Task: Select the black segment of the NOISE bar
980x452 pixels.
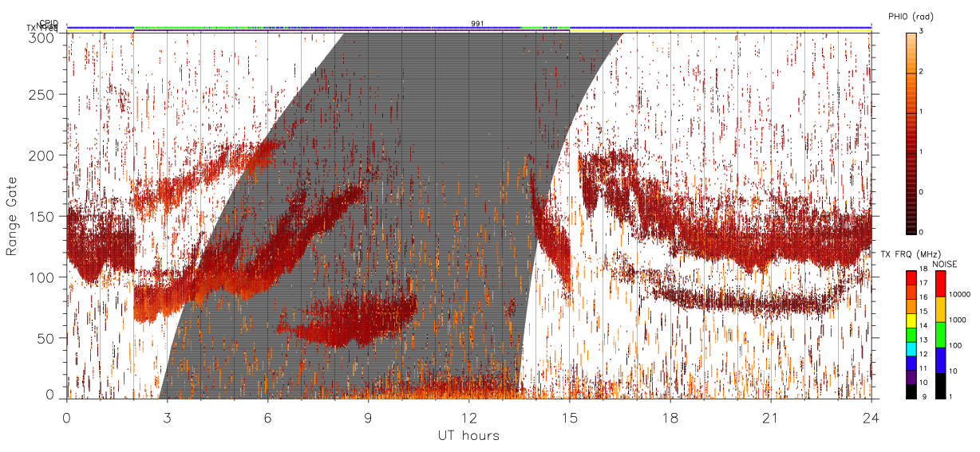Action: pos(941,386)
